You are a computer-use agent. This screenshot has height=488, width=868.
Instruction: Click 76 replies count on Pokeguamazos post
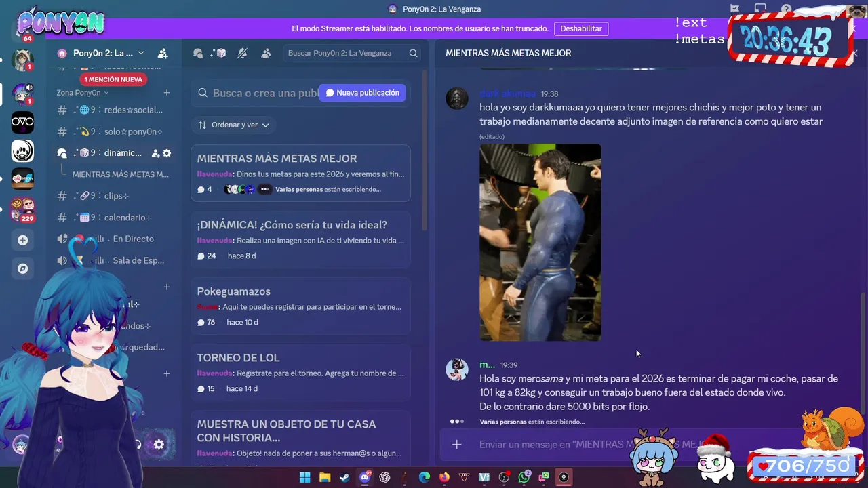pos(207,323)
